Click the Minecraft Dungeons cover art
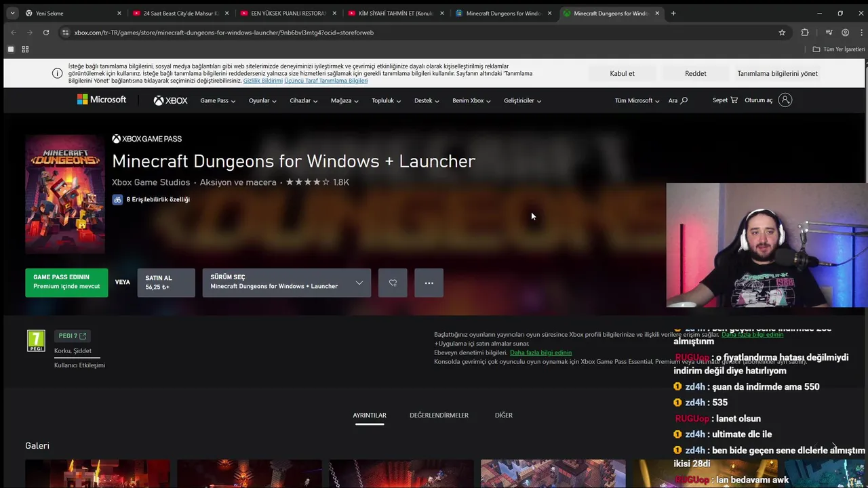The height and width of the screenshot is (488, 868). click(x=65, y=194)
